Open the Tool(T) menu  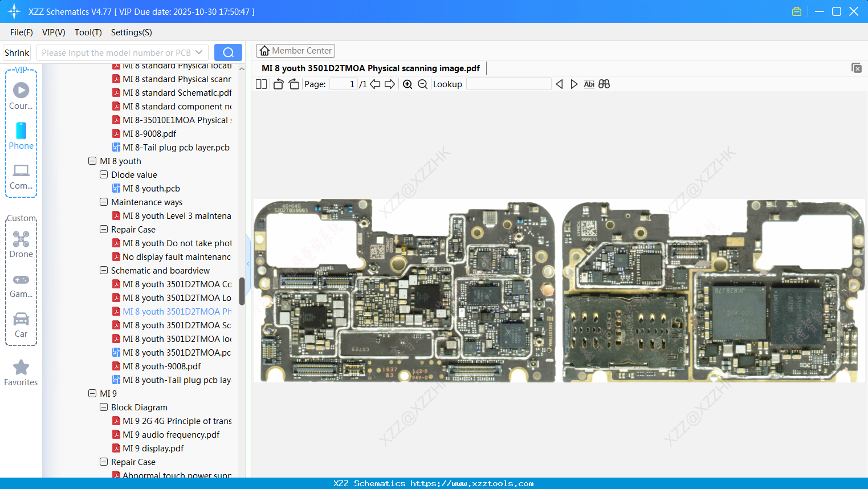pyautogui.click(x=88, y=32)
